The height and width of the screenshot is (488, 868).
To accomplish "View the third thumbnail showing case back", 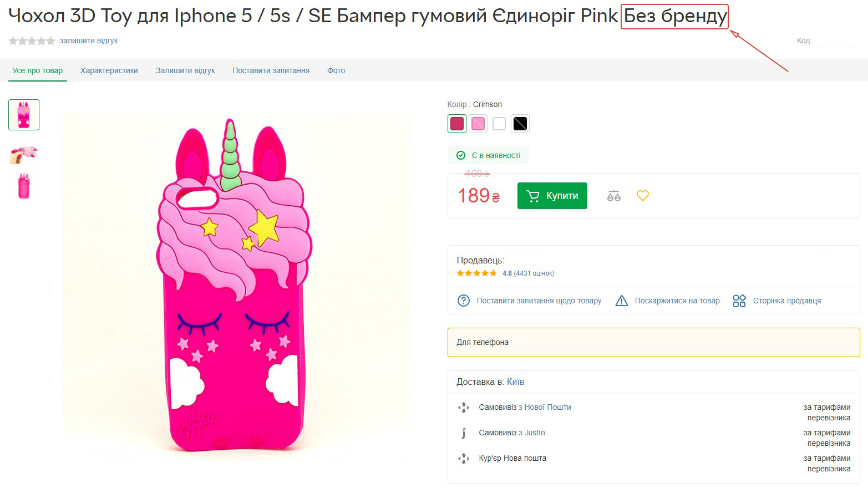I will click(x=24, y=186).
